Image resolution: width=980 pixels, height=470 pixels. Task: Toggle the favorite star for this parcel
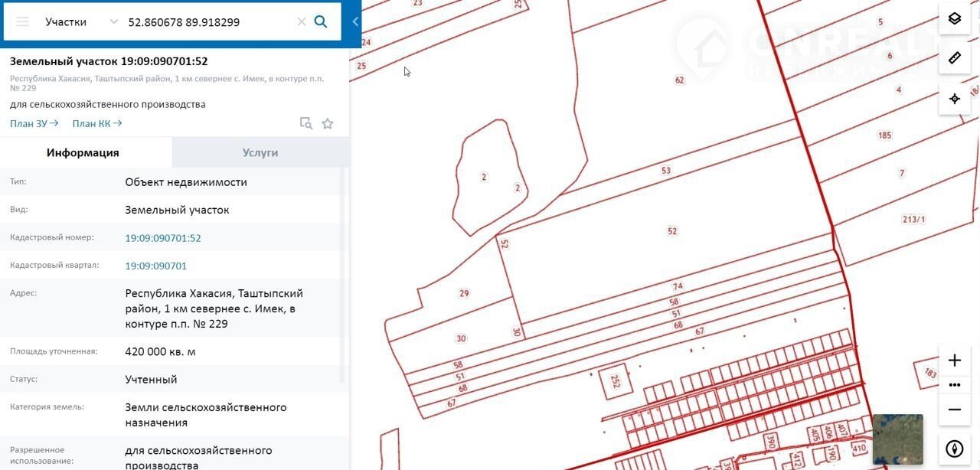point(328,123)
